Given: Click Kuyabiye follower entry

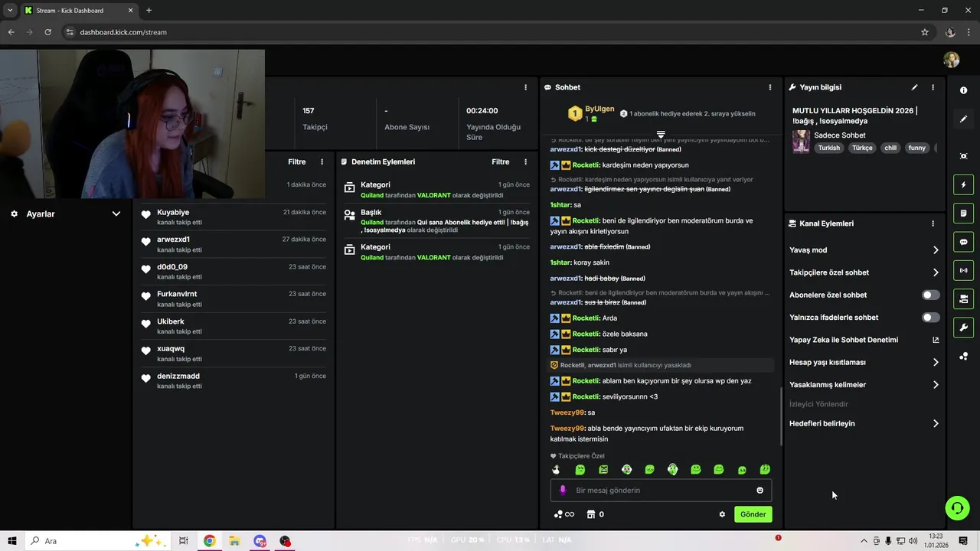Looking at the screenshot, I should (x=234, y=217).
